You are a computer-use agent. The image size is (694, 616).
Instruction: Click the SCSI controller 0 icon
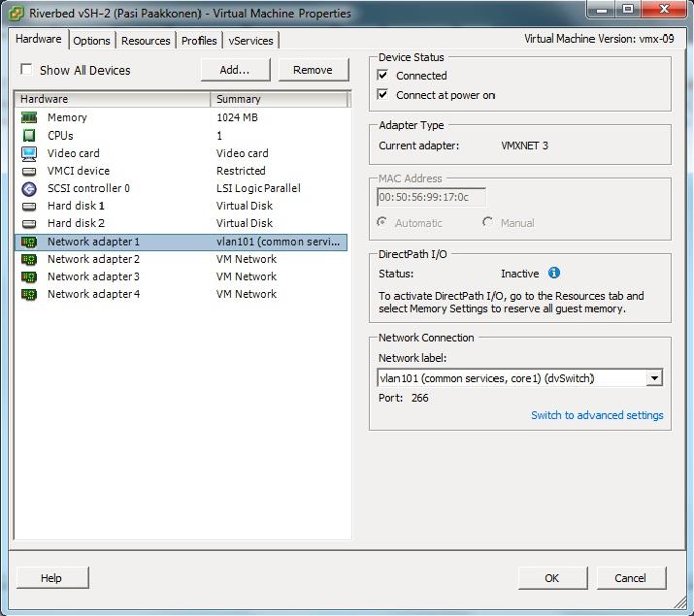coord(29,189)
